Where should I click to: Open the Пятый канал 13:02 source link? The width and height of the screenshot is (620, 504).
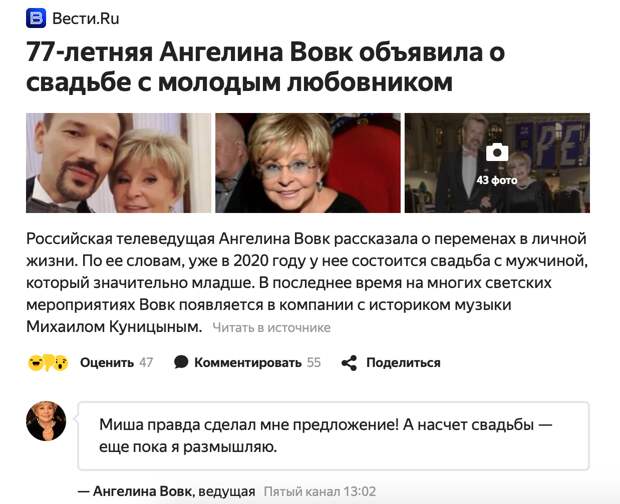coord(319,491)
